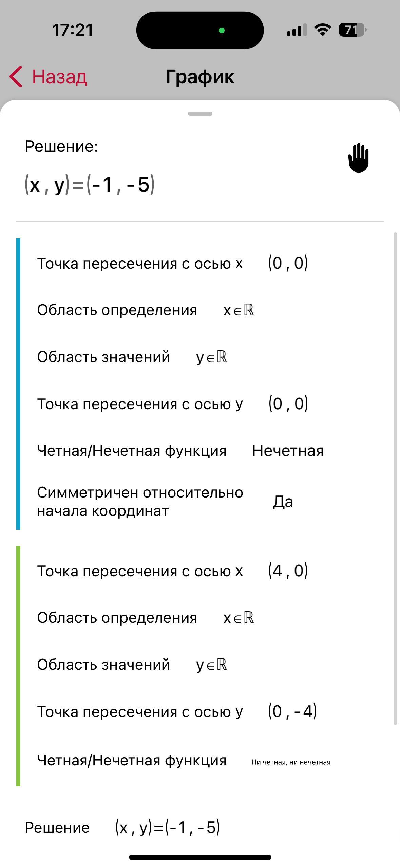The width and height of the screenshot is (400, 868).
Task: Tap the cellular signal bars icon
Action: 296,30
